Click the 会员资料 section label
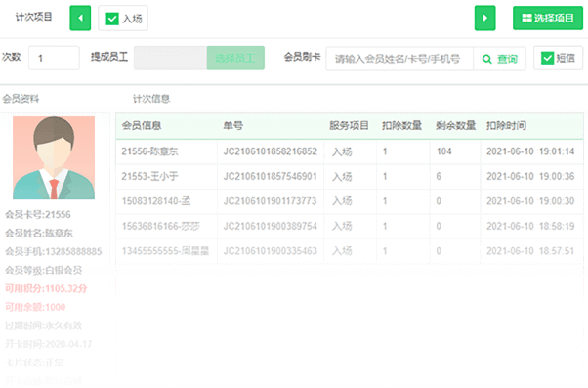The height and width of the screenshot is (388, 588). [21, 99]
